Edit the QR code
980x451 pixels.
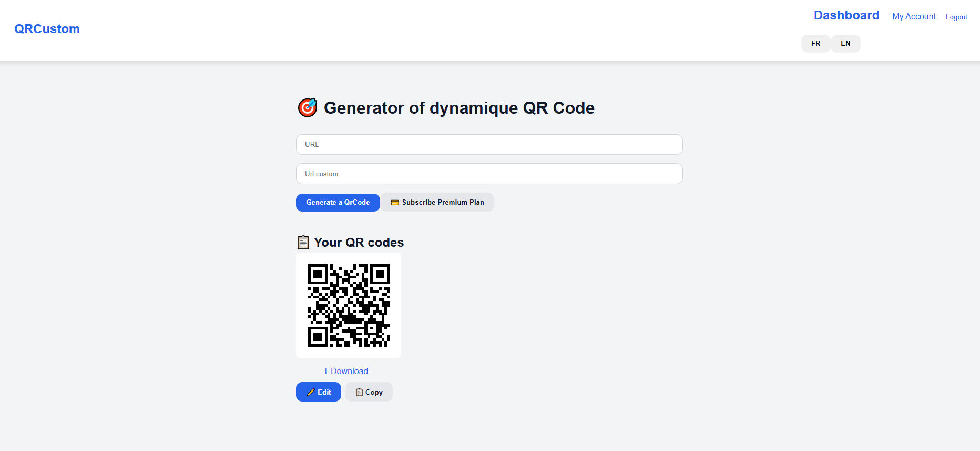click(319, 392)
